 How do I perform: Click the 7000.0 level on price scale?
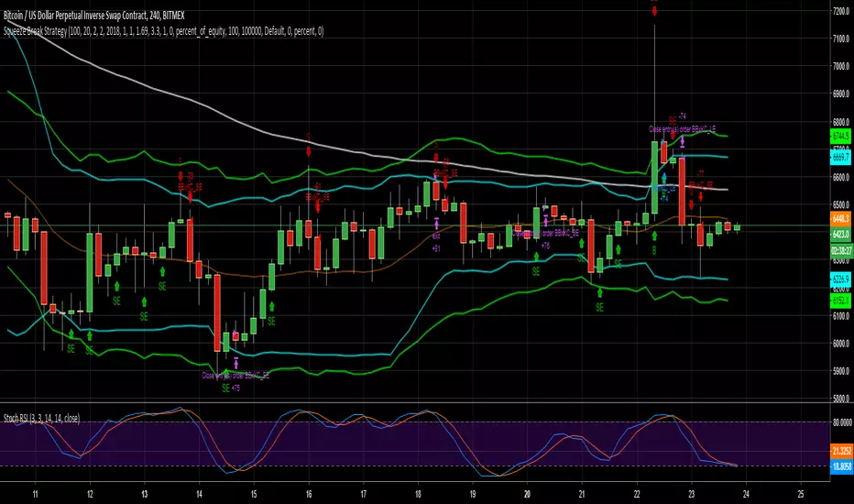pyautogui.click(x=840, y=66)
